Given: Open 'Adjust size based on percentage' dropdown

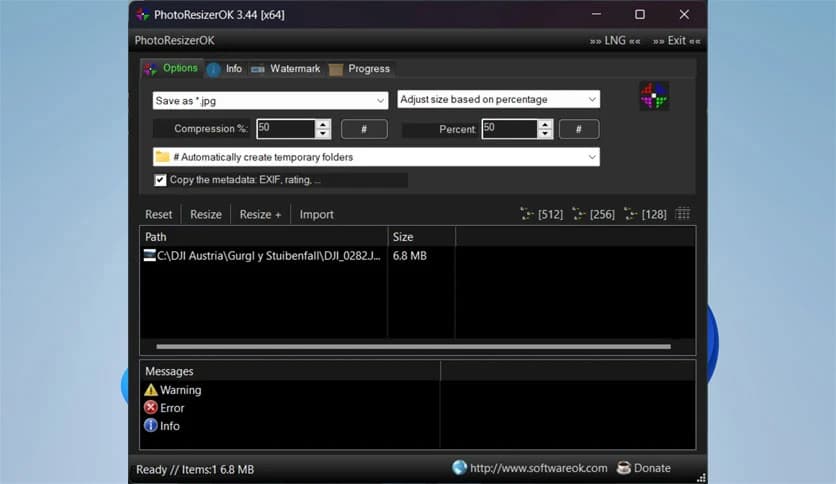Looking at the screenshot, I should click(x=499, y=99).
